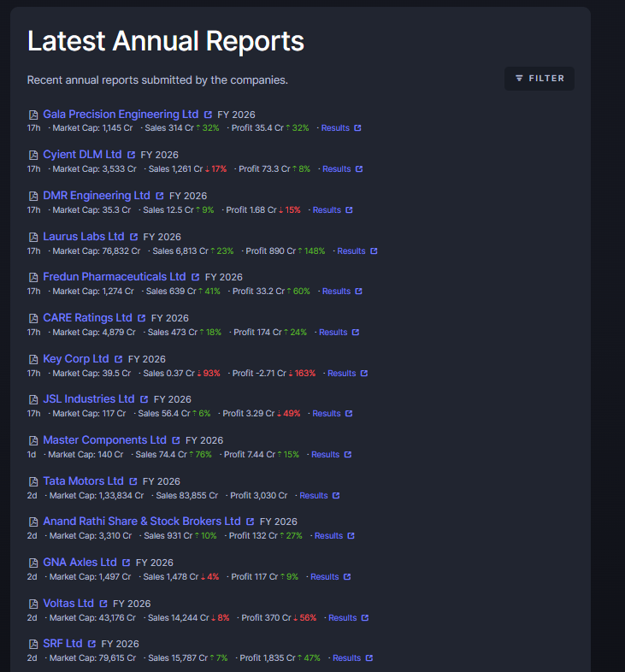625x672 pixels.
Task: Open the FILTER button
Action: 540,79
